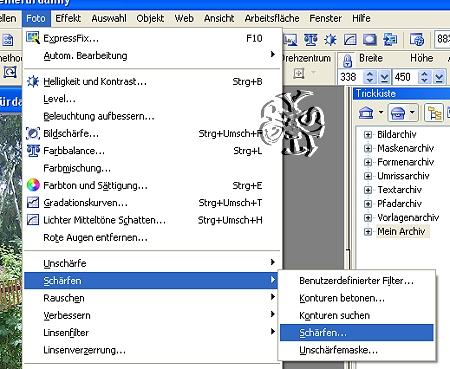Open the Arbeitsfläche menu
This screenshot has width=450, height=369.
tap(272, 18)
